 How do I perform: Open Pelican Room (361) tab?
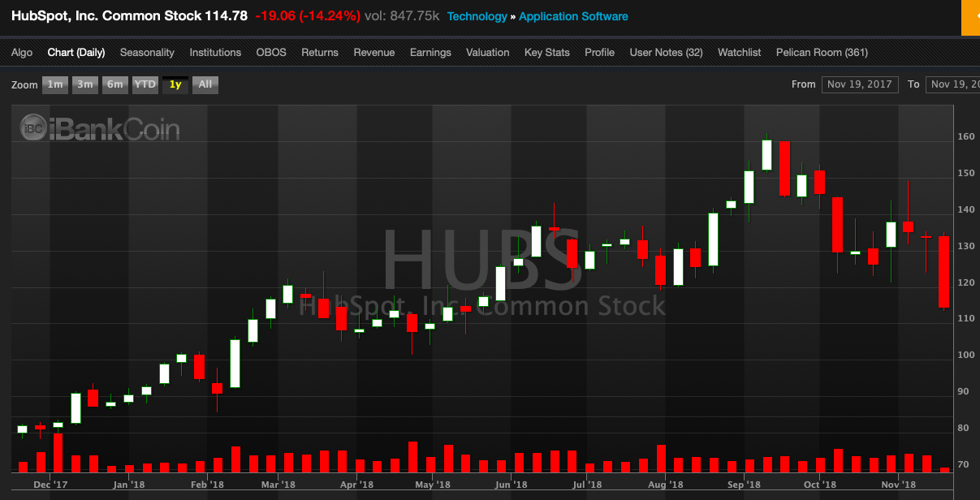tap(822, 52)
